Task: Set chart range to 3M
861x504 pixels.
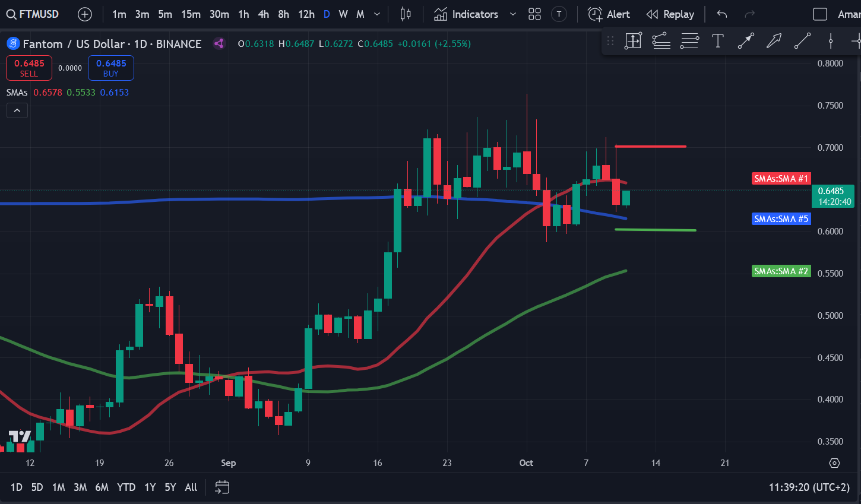Action: (80, 487)
